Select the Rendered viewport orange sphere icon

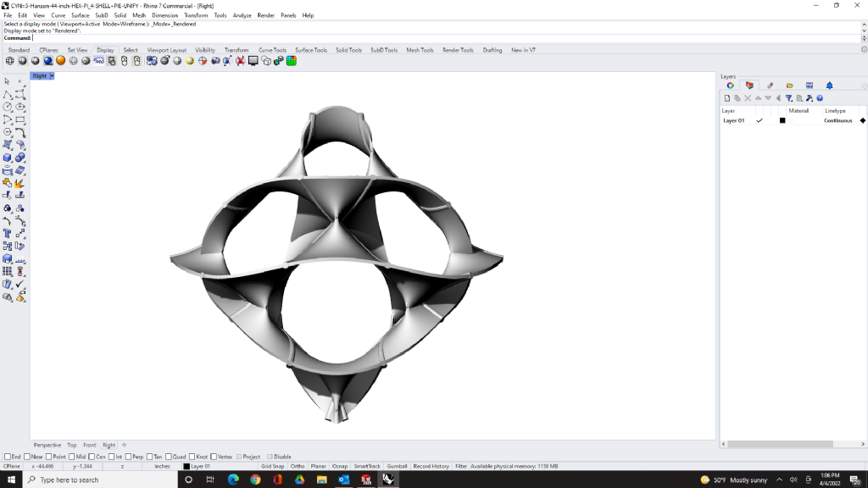61,61
